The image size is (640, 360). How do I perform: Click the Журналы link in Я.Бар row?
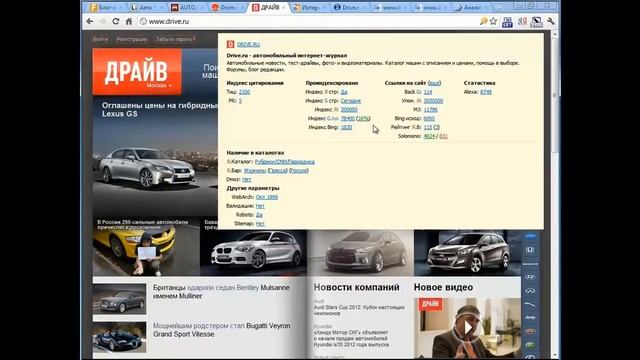(x=254, y=171)
